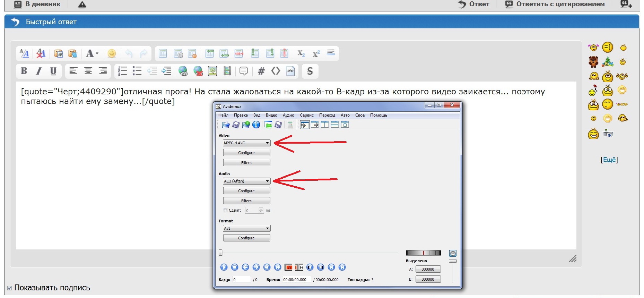Wrap selection in CODE tags (# icon)
Screen dimensions: 644x298
[x=261, y=71]
